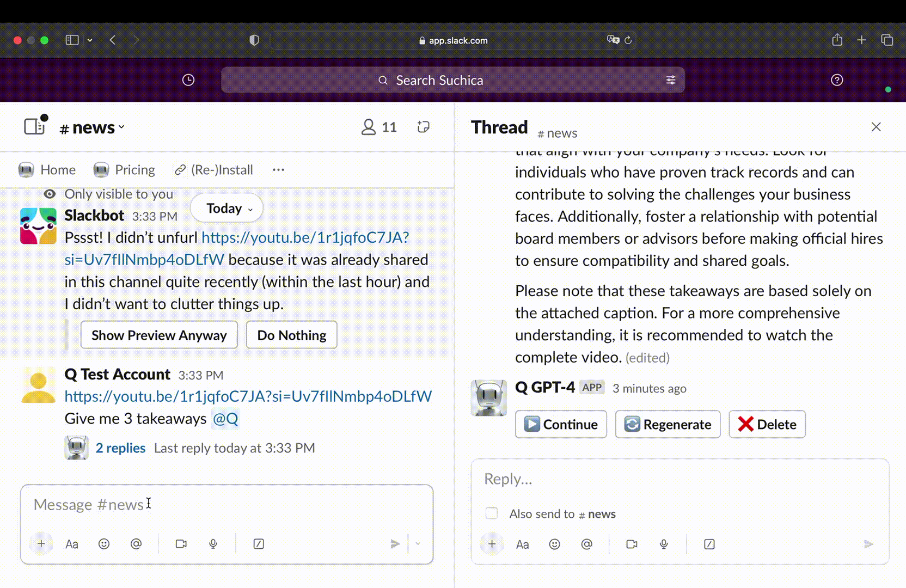Check the Also send to #news checkbox
The width and height of the screenshot is (906, 588).
pyautogui.click(x=491, y=513)
